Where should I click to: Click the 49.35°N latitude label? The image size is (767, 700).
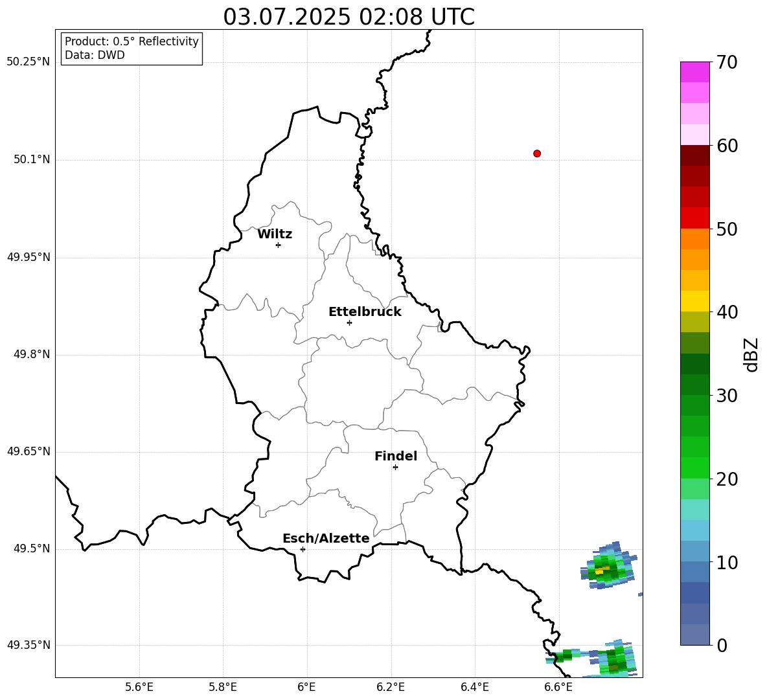pyautogui.click(x=29, y=645)
